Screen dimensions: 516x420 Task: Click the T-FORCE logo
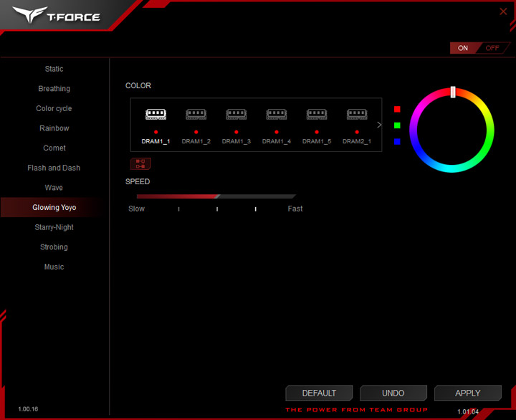pyautogui.click(x=57, y=15)
